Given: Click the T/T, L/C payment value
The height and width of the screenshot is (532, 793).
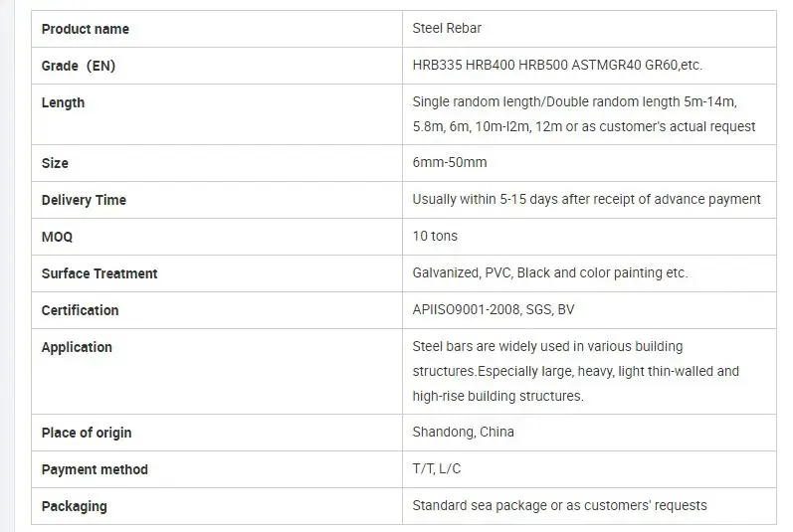Looking at the screenshot, I should [x=435, y=469].
